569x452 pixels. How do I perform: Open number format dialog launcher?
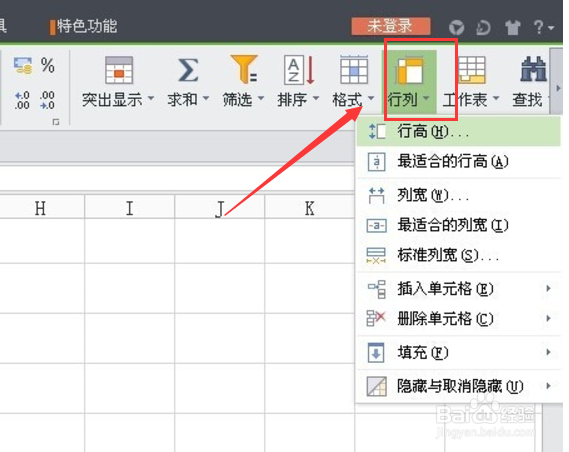click(x=56, y=122)
